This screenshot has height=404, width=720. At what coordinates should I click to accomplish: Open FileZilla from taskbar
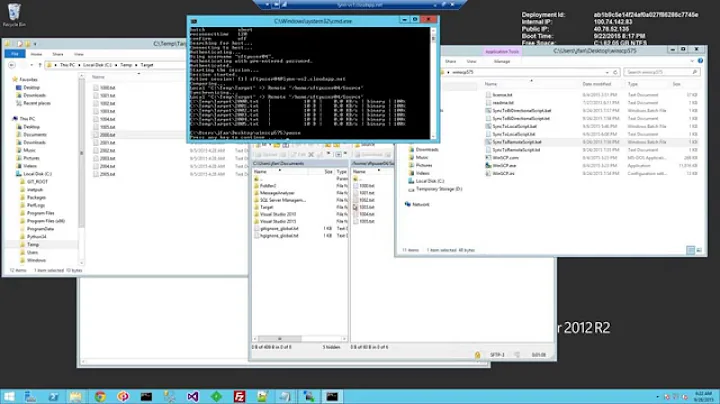pyautogui.click(x=239, y=397)
